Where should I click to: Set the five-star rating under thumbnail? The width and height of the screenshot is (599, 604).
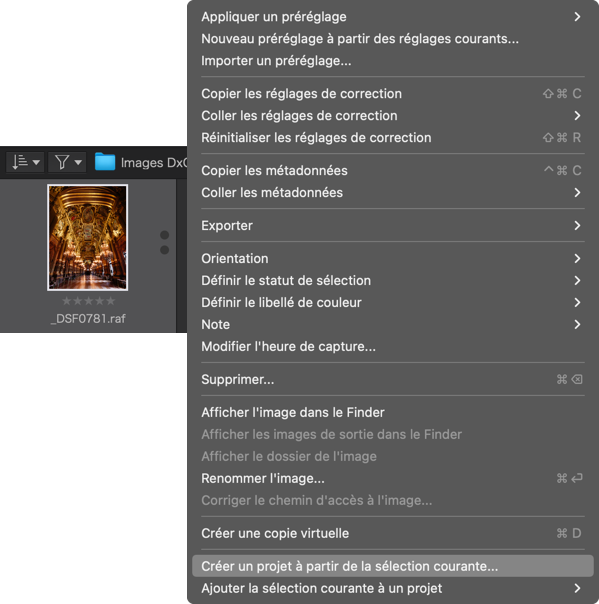pos(88,301)
